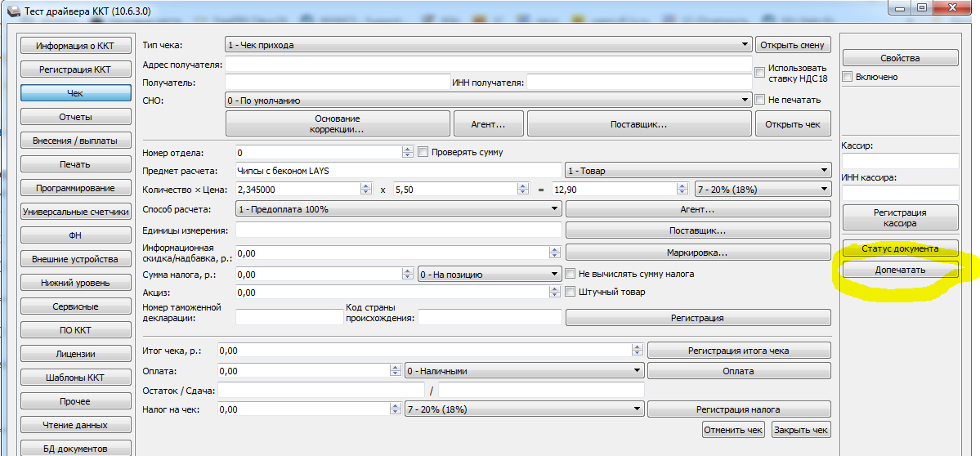Screen dimensions: 980x456
Task: Click the 'Предмет расчета' text field
Action: [x=398, y=171]
